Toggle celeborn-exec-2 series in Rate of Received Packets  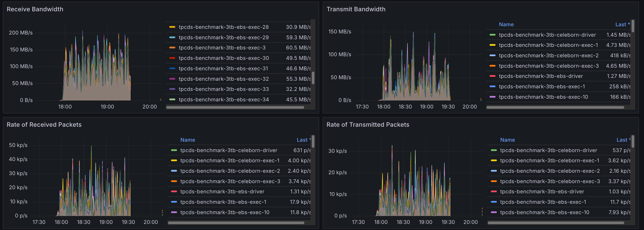pos(230,171)
